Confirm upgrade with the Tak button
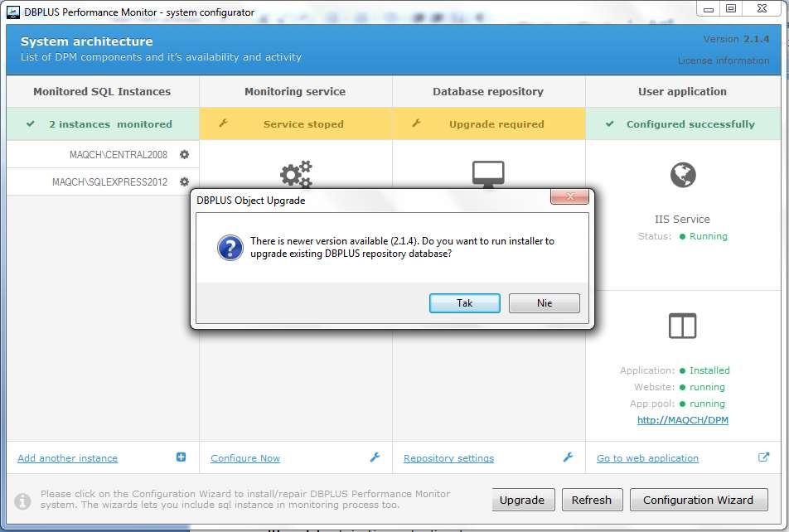Image resolution: width=789 pixels, height=532 pixels. point(464,303)
